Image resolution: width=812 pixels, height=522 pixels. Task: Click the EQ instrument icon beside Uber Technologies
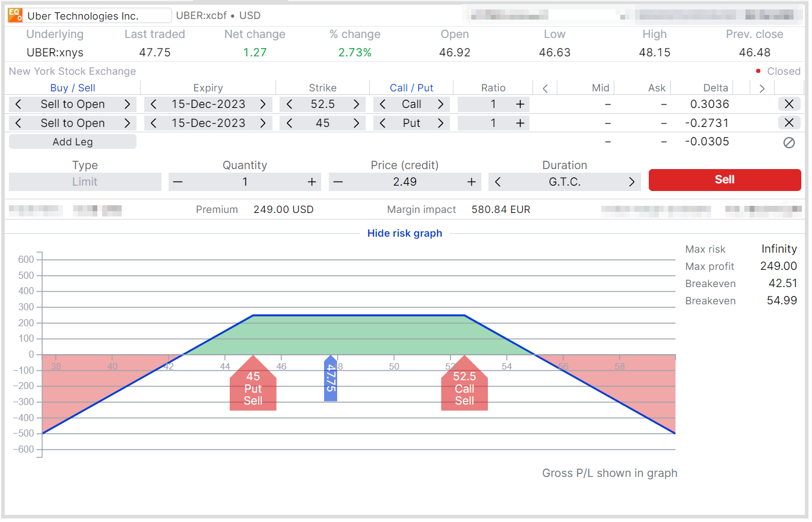point(15,15)
